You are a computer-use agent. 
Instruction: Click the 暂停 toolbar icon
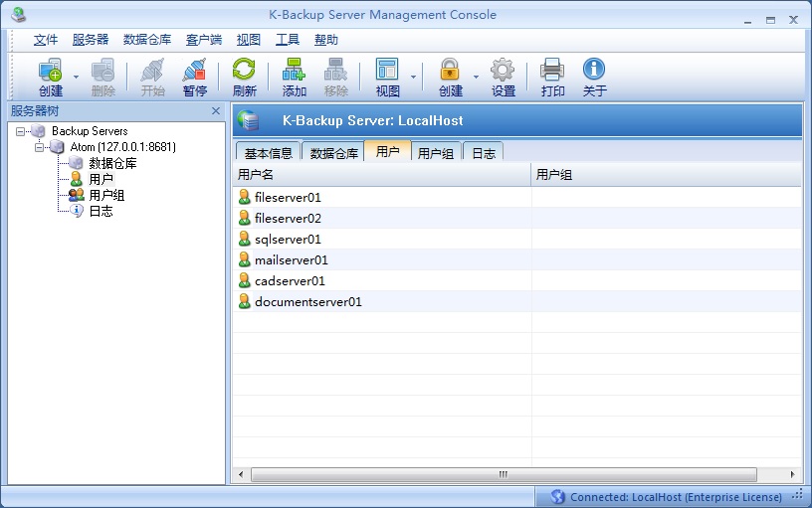(195, 70)
